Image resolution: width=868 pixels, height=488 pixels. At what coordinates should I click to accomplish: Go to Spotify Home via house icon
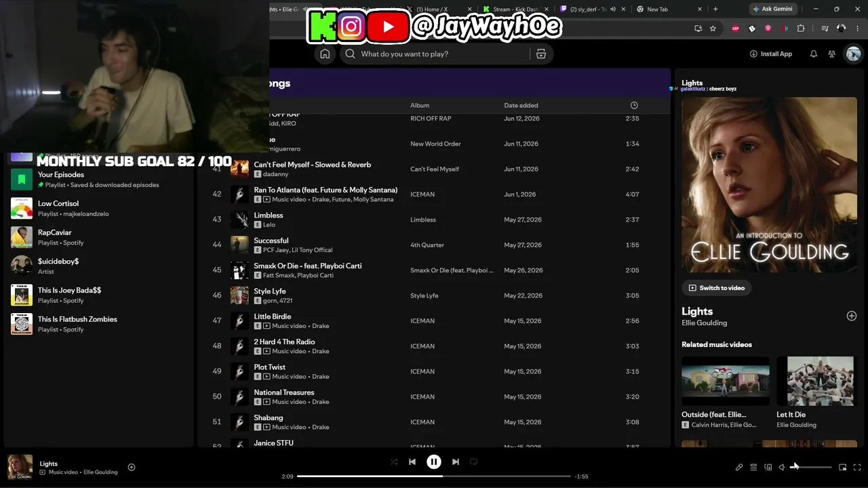click(325, 54)
